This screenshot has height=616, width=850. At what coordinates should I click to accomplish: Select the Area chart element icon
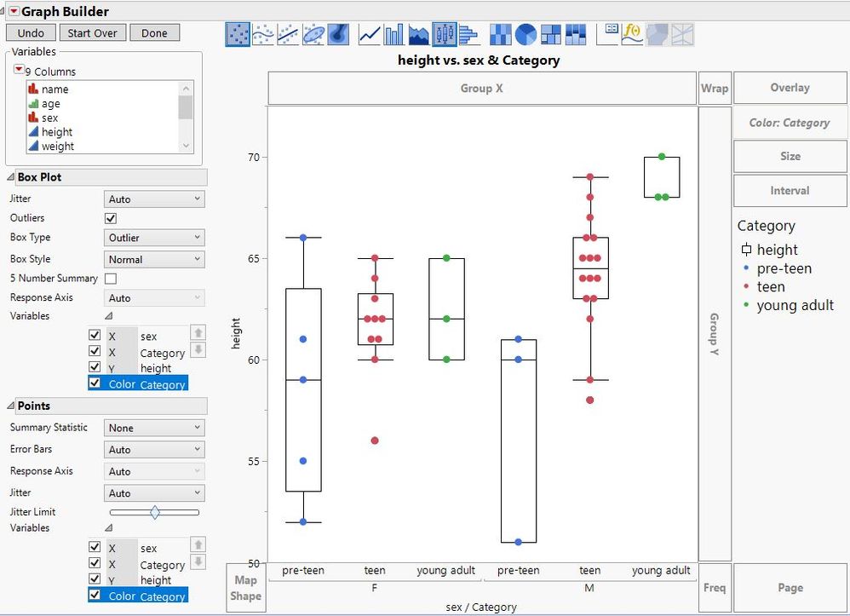(416, 34)
